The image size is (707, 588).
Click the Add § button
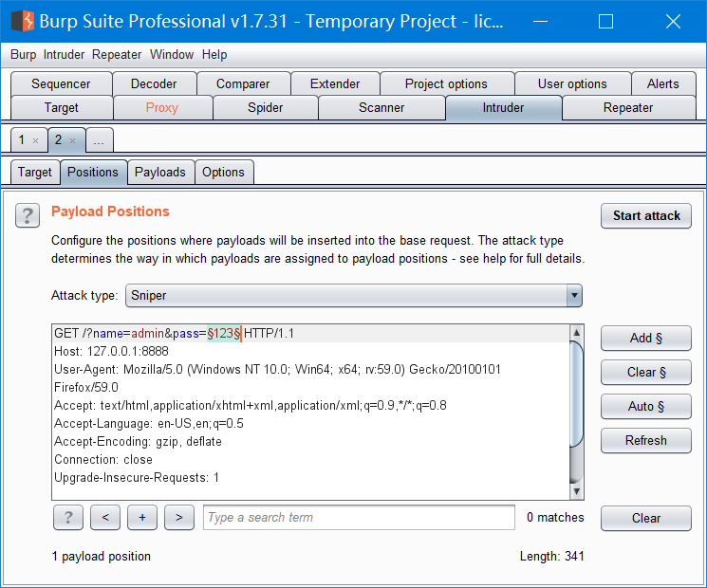pos(646,339)
